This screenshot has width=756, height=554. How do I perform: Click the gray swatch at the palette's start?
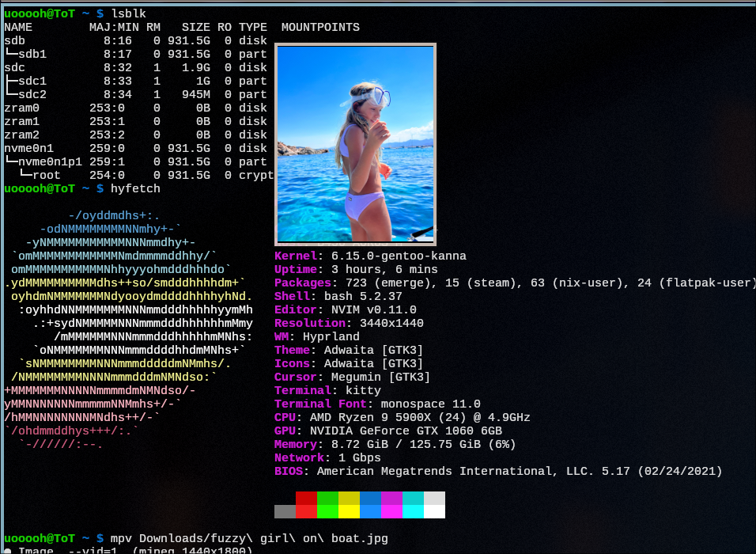coord(285,511)
